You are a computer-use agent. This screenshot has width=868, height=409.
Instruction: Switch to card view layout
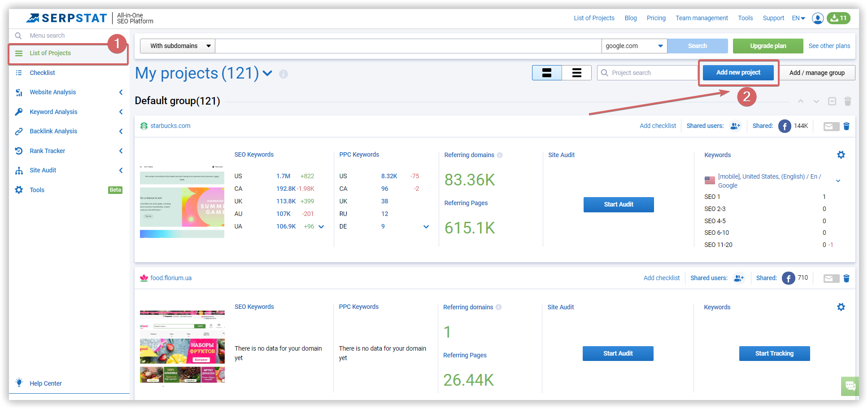coord(547,73)
